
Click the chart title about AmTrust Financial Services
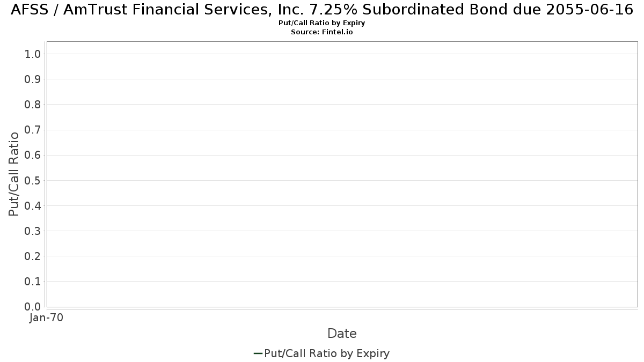[322, 10]
